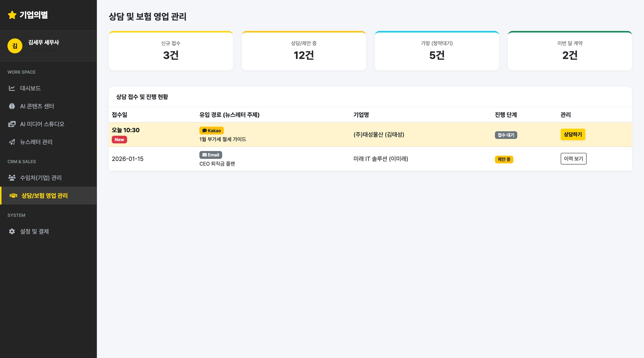Click the yellow star logo icon

12,15
